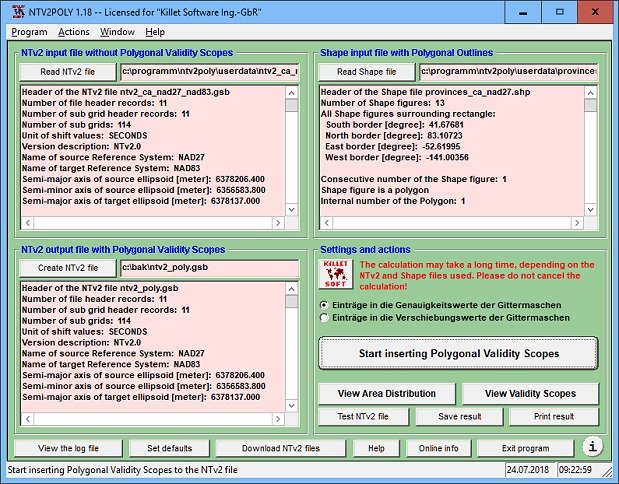Image resolution: width=619 pixels, height=484 pixels.
Task: Click down arrow of NTv2 input header scrollbar
Action: coord(292,210)
